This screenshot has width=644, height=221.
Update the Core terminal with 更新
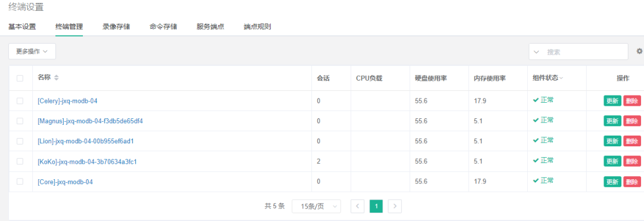612,182
